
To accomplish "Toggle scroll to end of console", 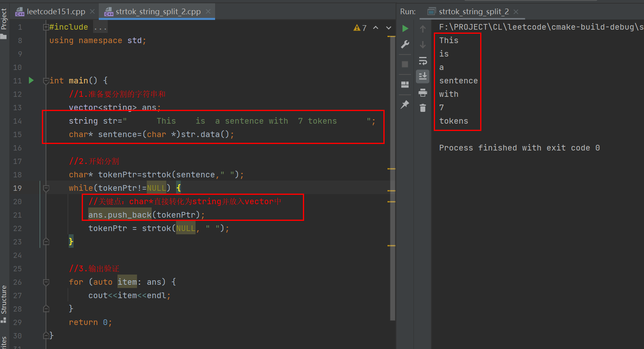I will (x=423, y=76).
